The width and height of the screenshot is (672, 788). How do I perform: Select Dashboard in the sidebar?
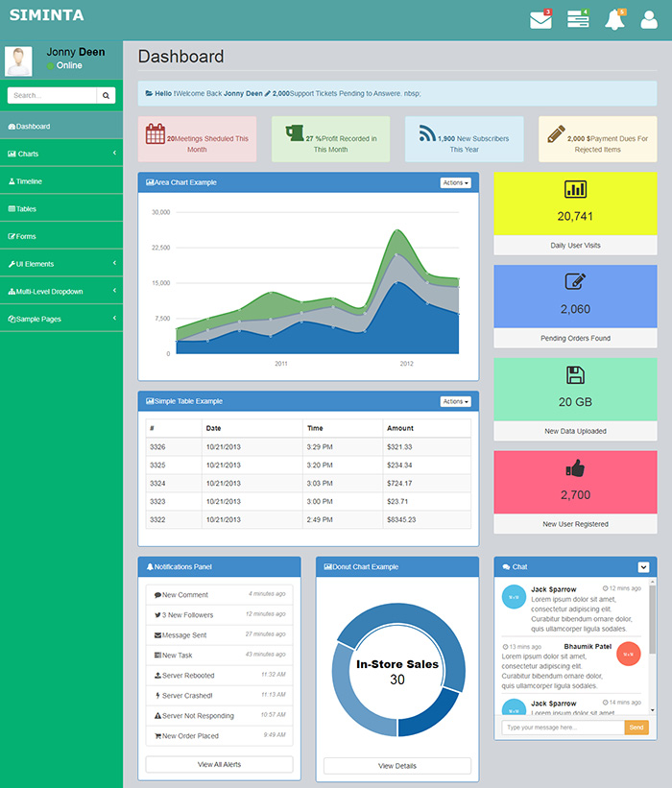(x=61, y=126)
